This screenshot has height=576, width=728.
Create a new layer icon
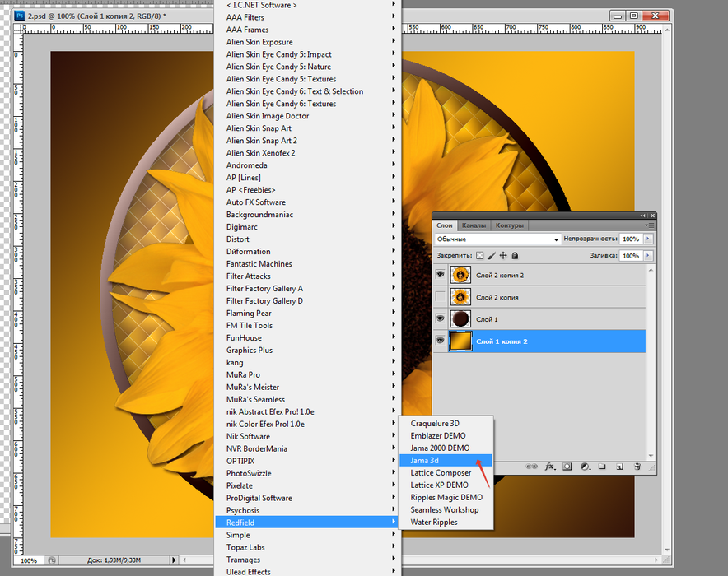pos(619,467)
